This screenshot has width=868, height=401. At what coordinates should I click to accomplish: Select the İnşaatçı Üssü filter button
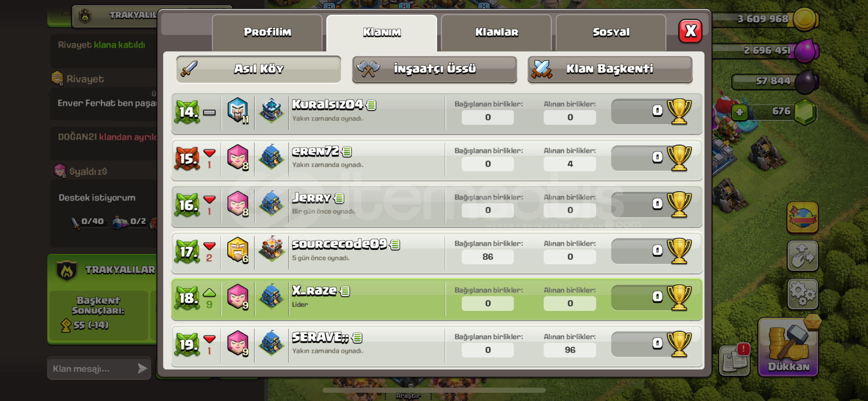[x=435, y=69]
